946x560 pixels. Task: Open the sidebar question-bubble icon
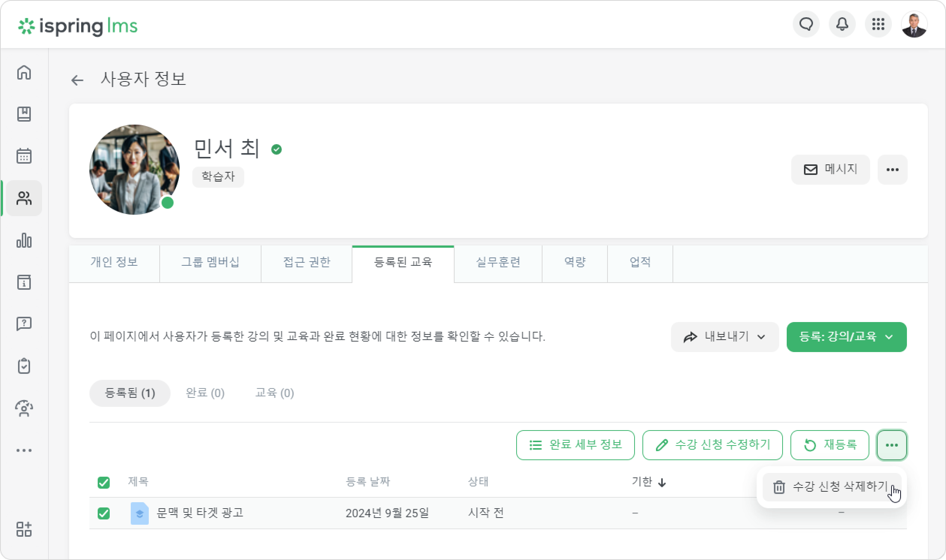point(24,324)
